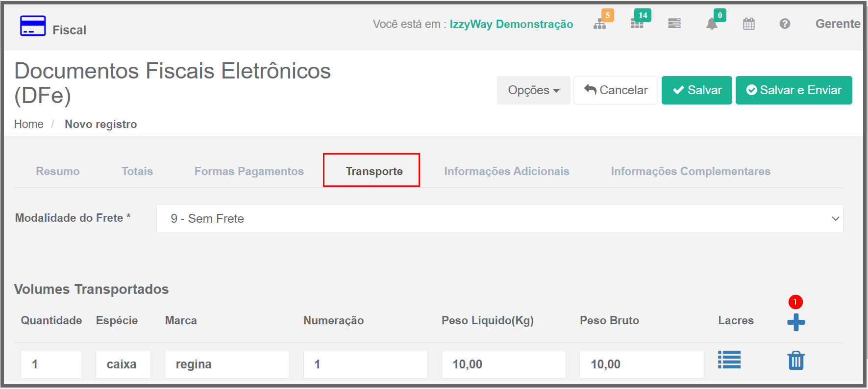Click the Cancelar button

click(616, 90)
